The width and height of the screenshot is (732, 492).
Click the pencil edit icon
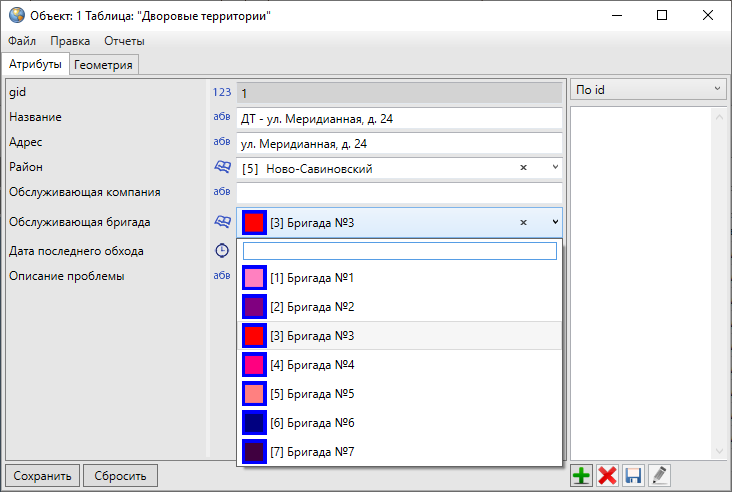click(658, 476)
